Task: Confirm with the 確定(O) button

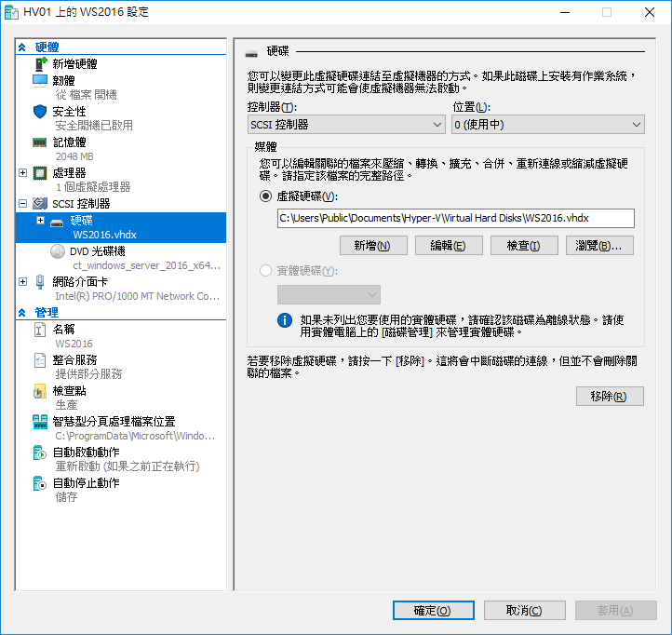Action: click(434, 610)
